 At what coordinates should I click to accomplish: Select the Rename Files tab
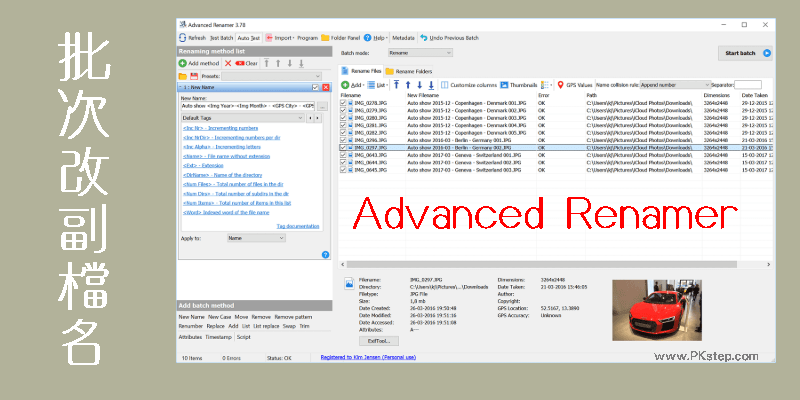[x=362, y=71]
